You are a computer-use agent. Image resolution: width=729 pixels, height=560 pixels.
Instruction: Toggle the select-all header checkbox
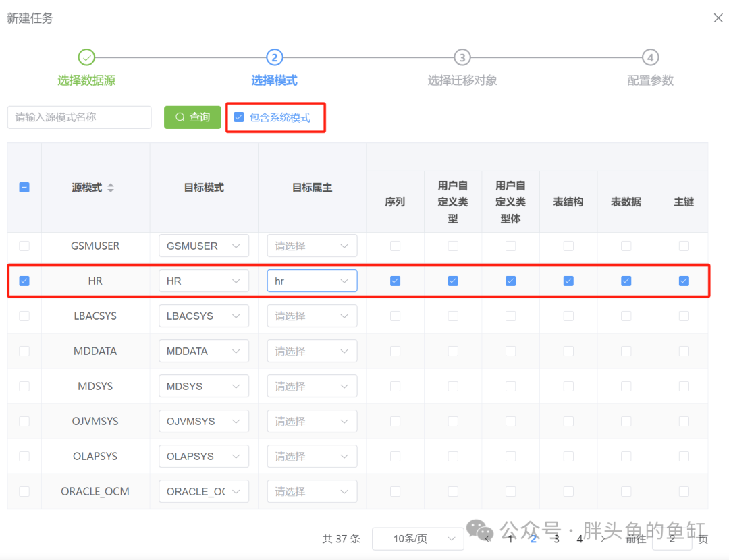pyautogui.click(x=24, y=188)
